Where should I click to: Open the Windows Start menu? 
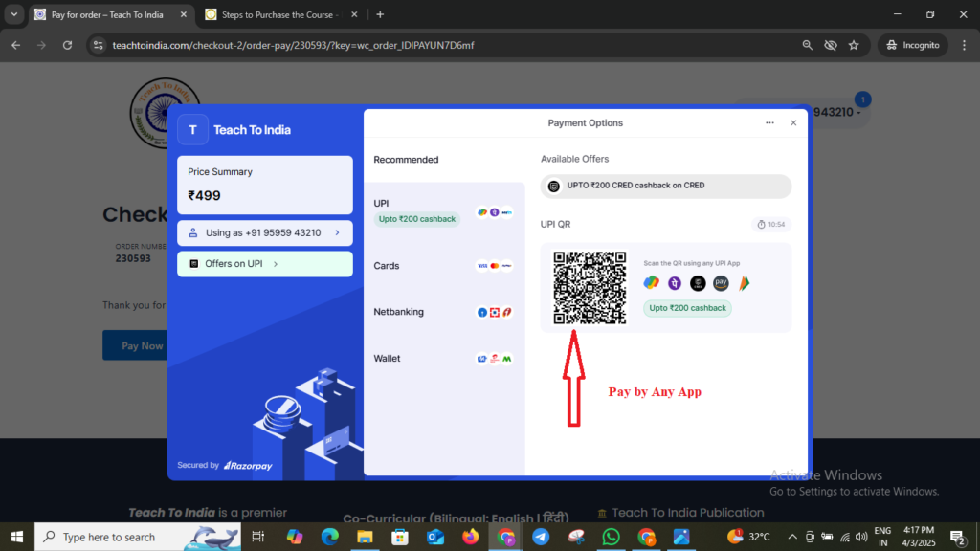click(x=17, y=537)
